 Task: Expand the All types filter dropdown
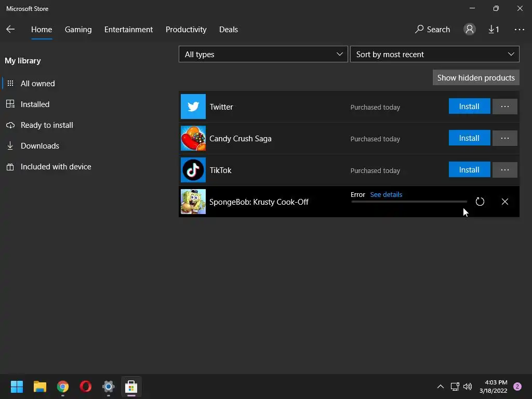[263, 54]
